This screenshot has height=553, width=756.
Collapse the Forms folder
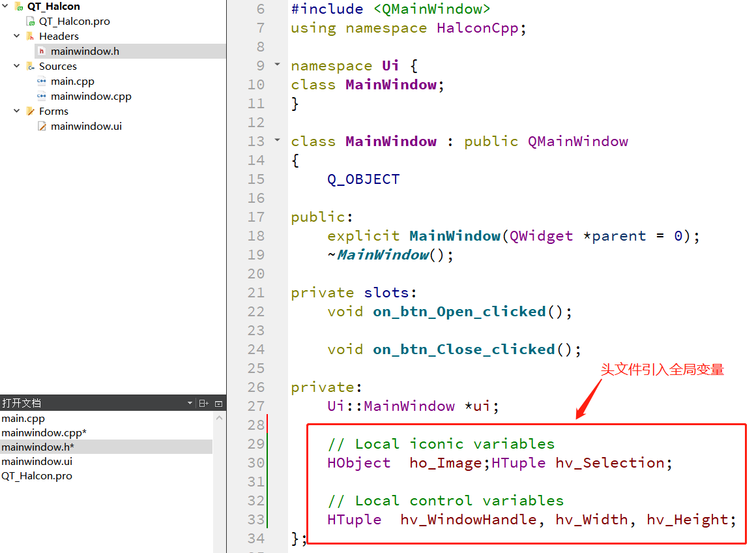(x=17, y=111)
